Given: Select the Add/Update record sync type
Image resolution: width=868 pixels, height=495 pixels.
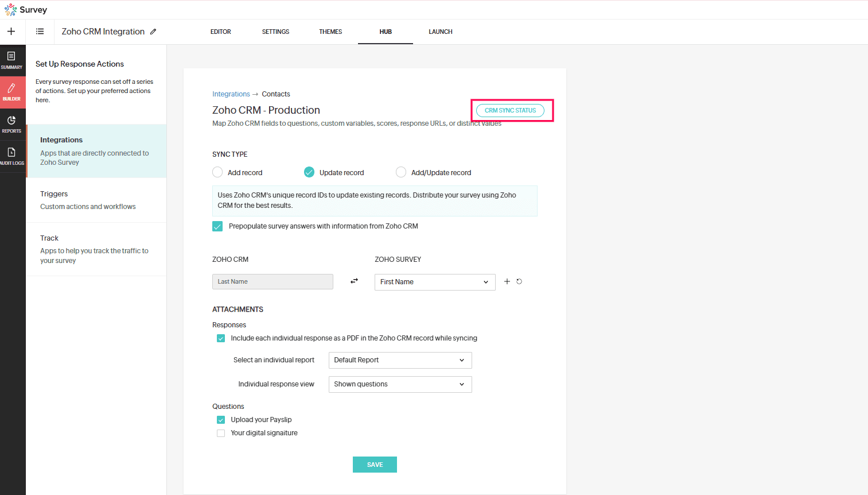Looking at the screenshot, I should (x=401, y=172).
